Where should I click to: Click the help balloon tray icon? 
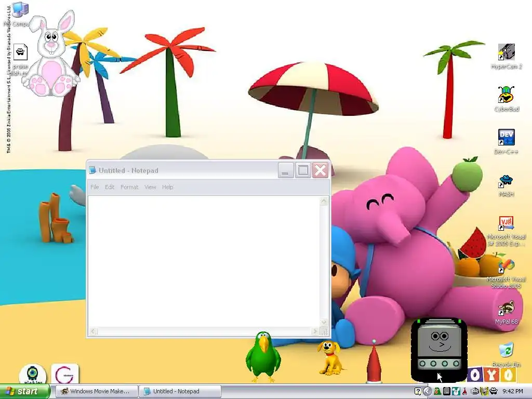point(418,392)
